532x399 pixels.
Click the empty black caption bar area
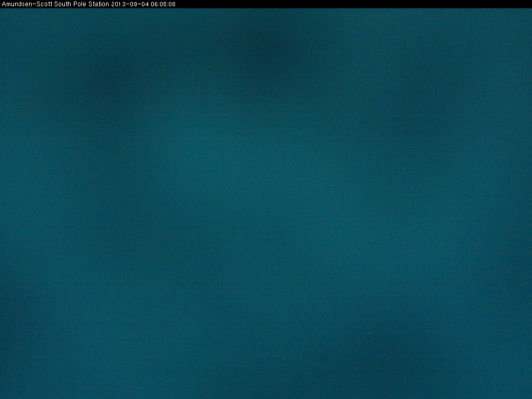[x=353, y=4]
